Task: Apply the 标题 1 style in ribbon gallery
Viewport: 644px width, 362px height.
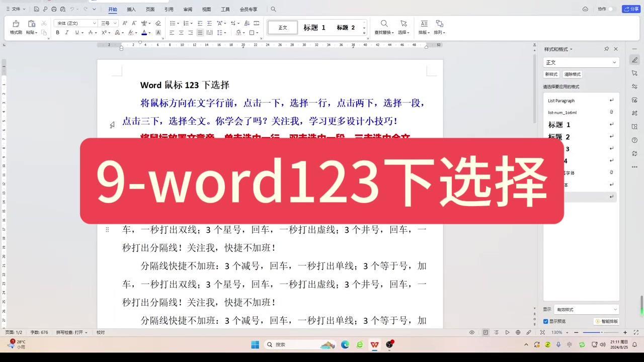Action: click(x=314, y=28)
